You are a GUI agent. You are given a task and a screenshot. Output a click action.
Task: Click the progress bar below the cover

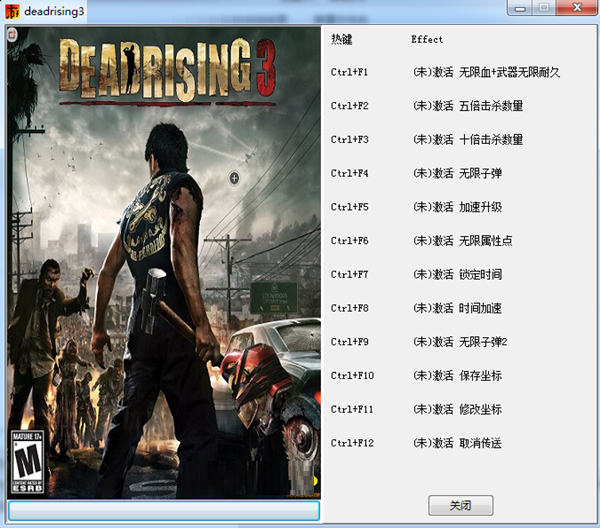tap(164, 511)
